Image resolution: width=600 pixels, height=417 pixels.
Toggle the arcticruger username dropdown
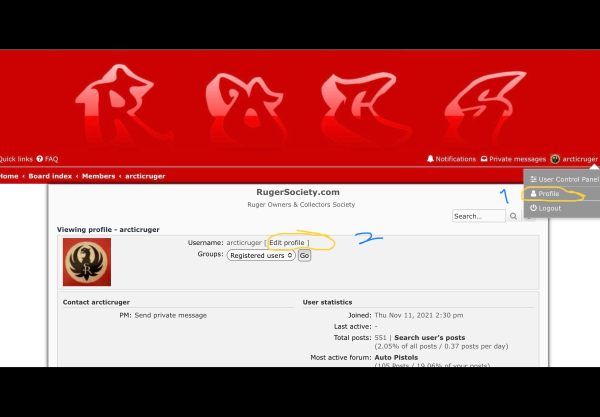coord(580,159)
